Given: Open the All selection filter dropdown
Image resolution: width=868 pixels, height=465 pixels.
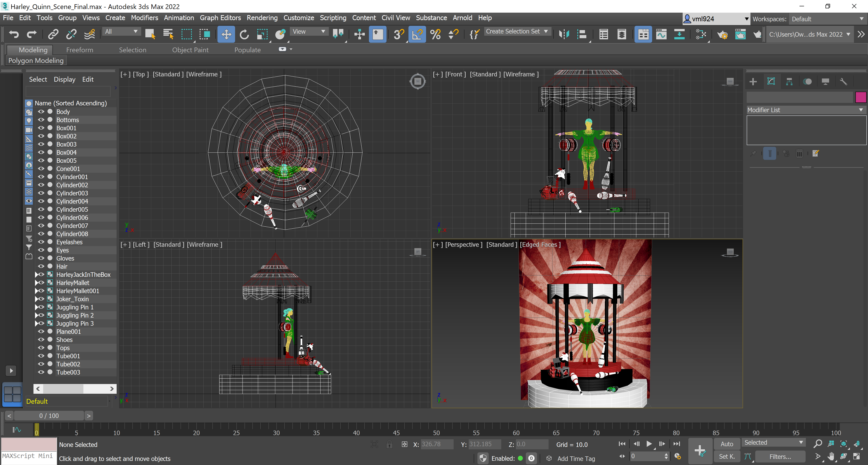Looking at the screenshot, I should 121,32.
